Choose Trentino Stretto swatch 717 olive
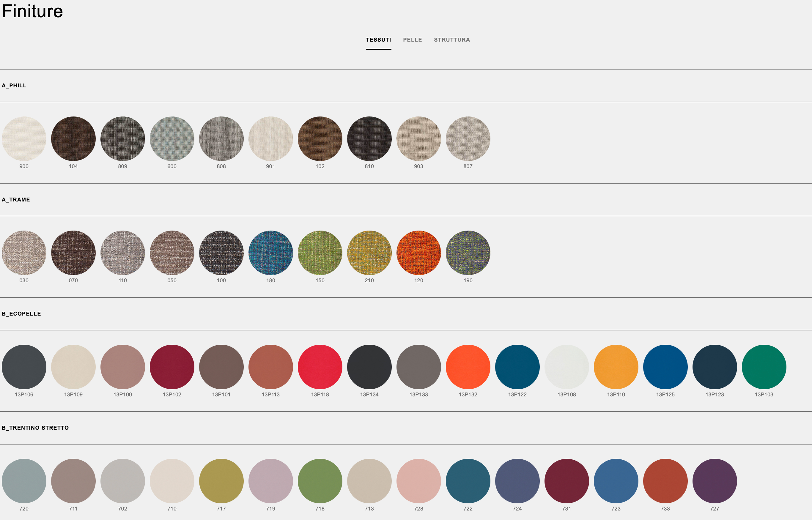 221,481
